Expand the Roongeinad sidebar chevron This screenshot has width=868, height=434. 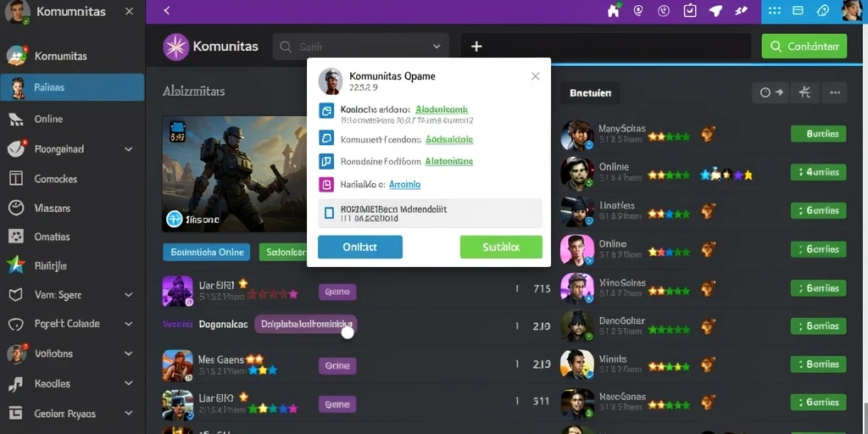point(129,149)
